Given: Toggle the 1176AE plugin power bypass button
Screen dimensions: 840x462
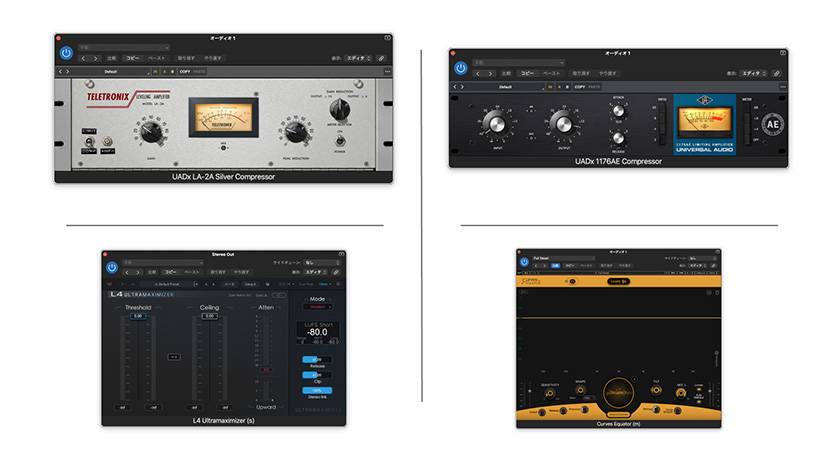Looking at the screenshot, I should tap(461, 68).
